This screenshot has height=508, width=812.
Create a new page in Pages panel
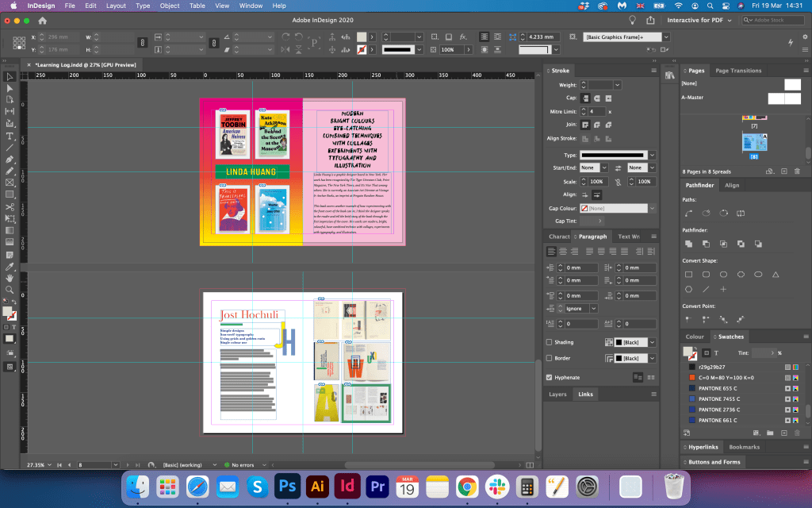point(783,171)
